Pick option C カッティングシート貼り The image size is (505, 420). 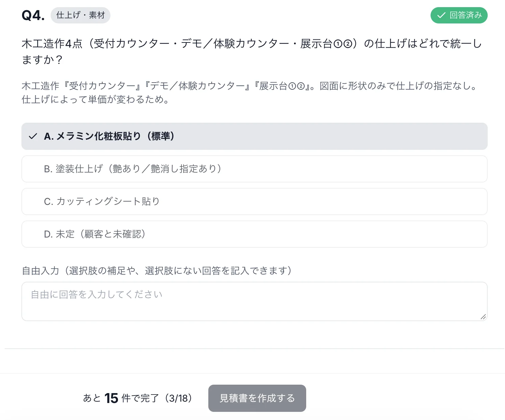pyautogui.click(x=254, y=202)
